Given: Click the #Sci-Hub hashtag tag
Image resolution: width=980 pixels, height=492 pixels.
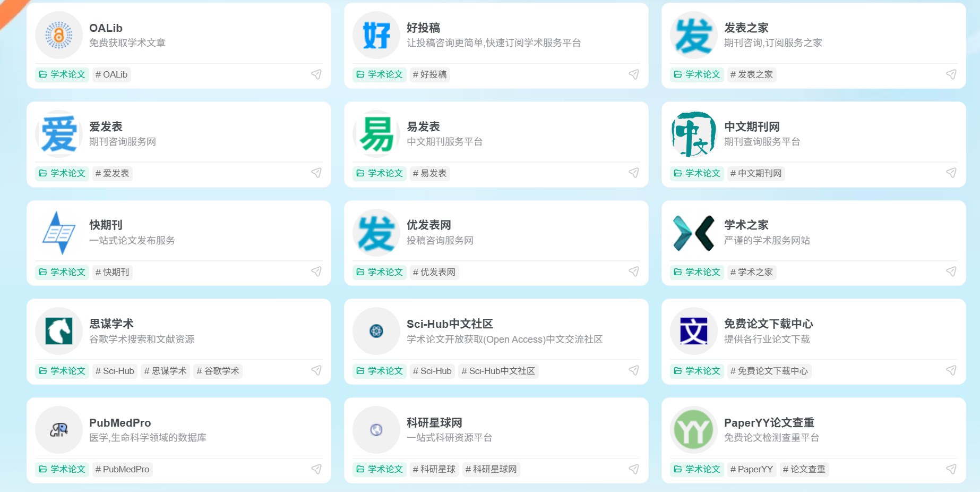Looking at the screenshot, I should tap(433, 371).
